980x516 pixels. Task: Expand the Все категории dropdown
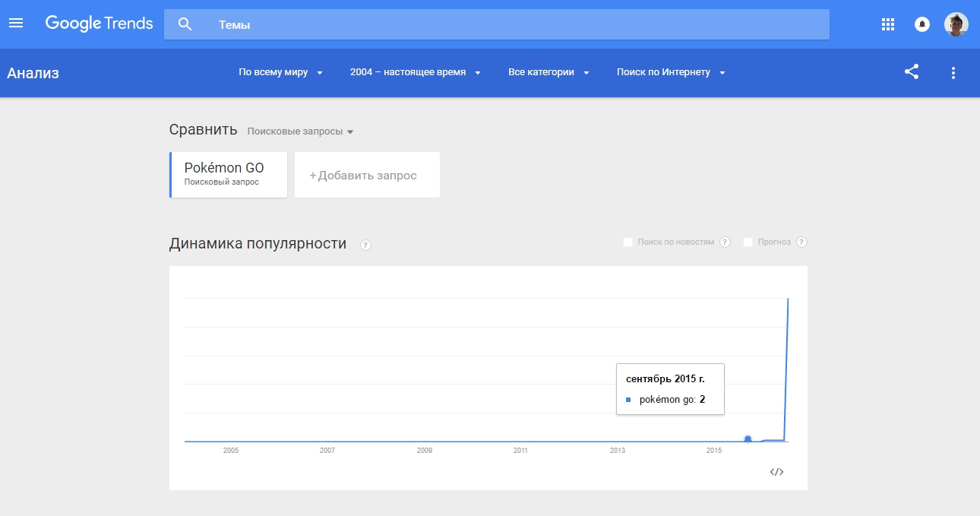[549, 72]
